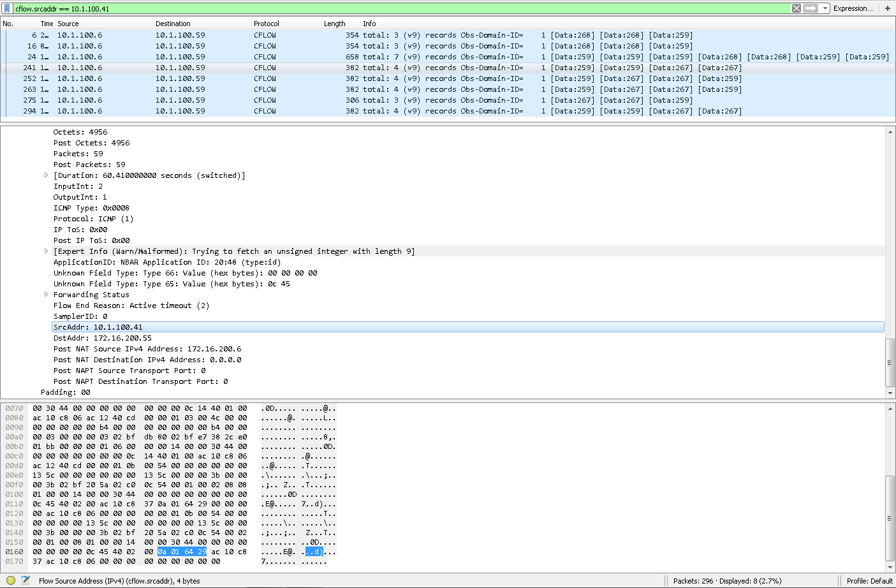Clear the display filter with the X icon
896x588 pixels.
click(797, 8)
